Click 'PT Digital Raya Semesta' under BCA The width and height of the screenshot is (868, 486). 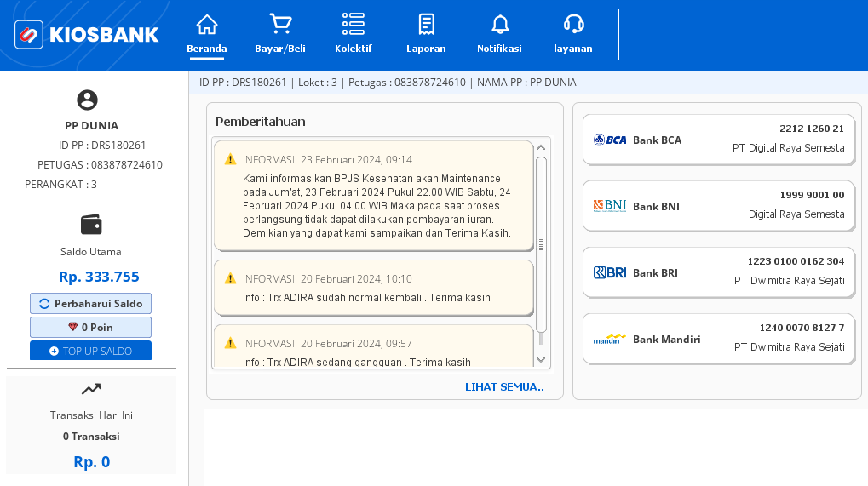point(788,147)
